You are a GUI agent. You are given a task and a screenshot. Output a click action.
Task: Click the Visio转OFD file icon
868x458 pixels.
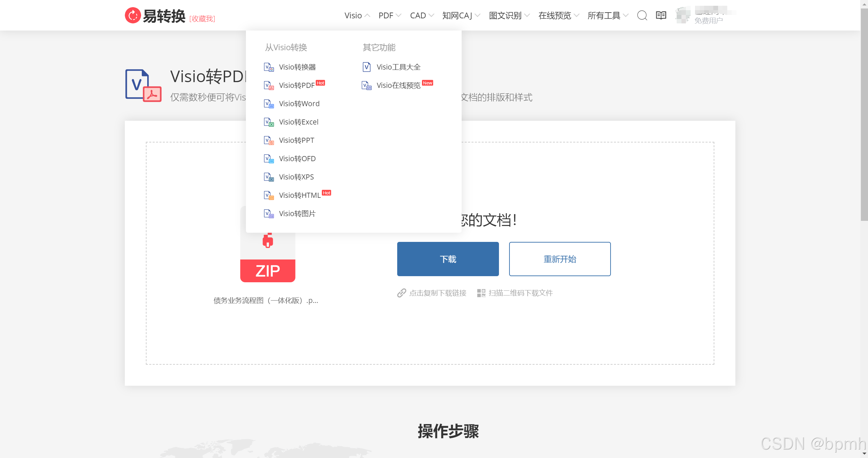coord(269,159)
